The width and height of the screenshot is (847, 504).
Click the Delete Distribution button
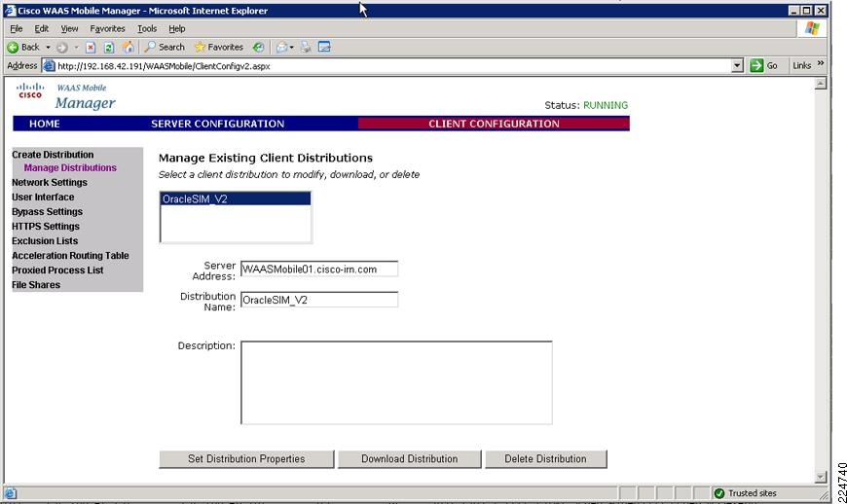545,458
